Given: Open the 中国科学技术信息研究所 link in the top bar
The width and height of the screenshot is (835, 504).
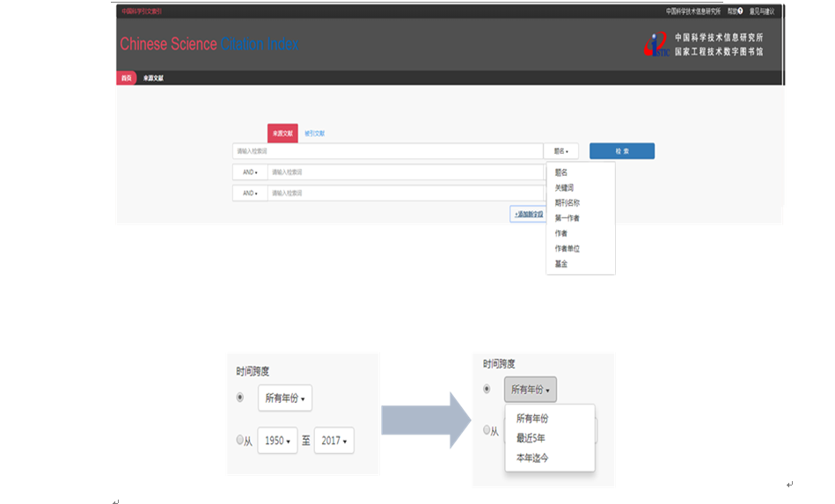Looking at the screenshot, I should click(692, 11).
